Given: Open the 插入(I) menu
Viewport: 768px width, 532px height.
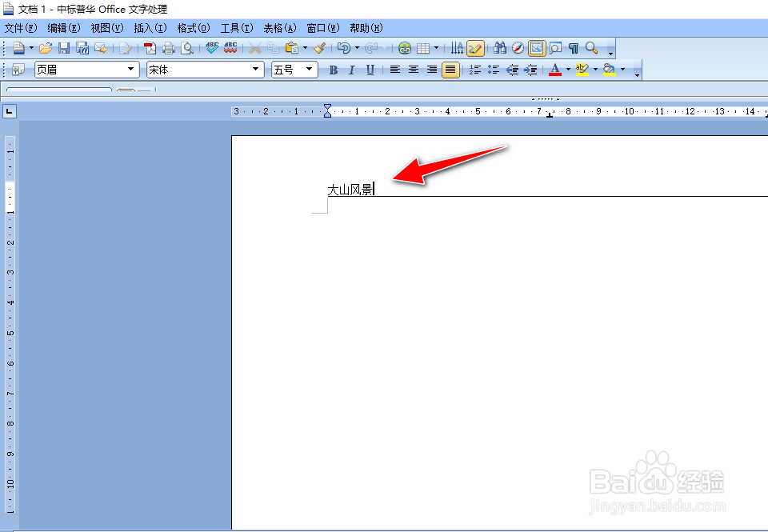Looking at the screenshot, I should pyautogui.click(x=150, y=29).
